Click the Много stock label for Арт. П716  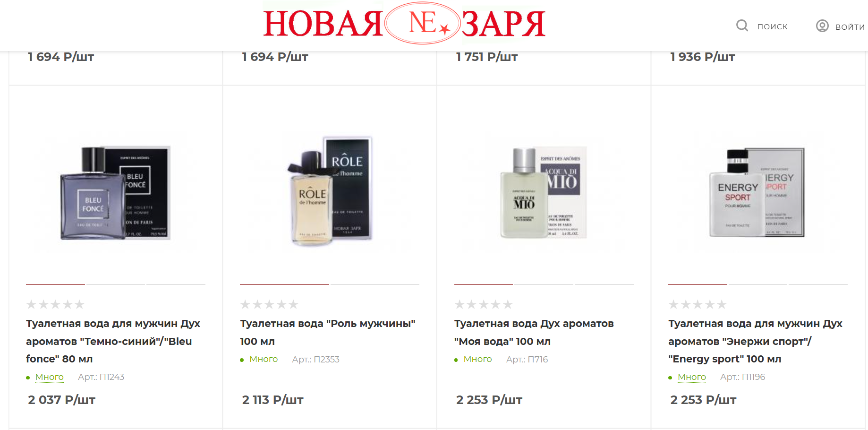click(477, 359)
